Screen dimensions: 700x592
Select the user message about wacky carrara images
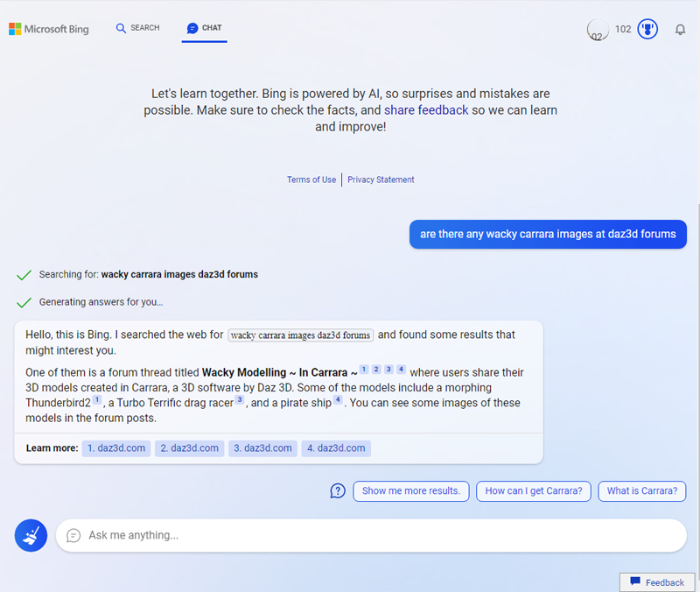(x=548, y=234)
